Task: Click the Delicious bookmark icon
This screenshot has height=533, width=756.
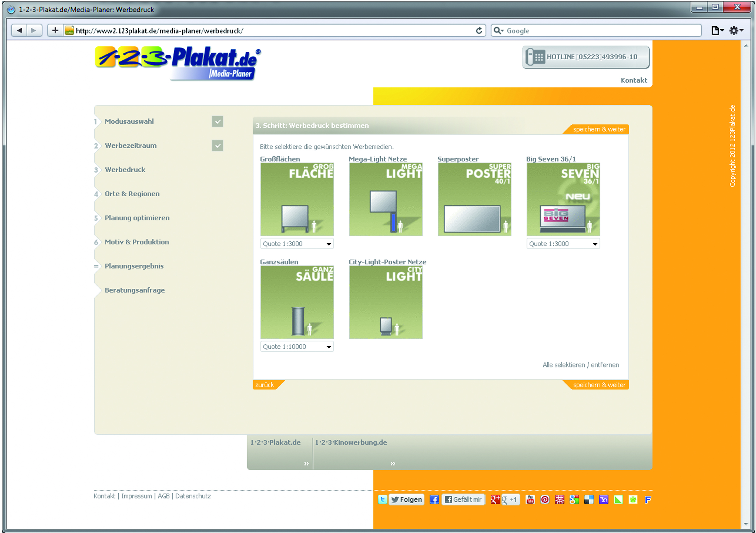Action: tap(589, 499)
